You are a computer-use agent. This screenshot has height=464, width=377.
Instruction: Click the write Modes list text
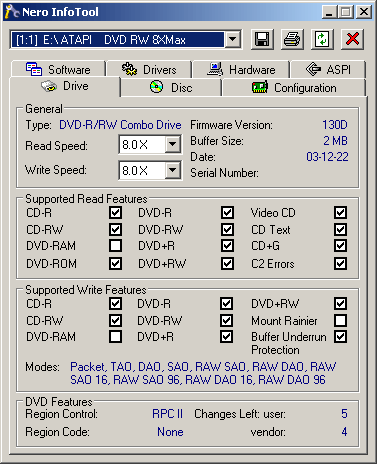pos(203,373)
